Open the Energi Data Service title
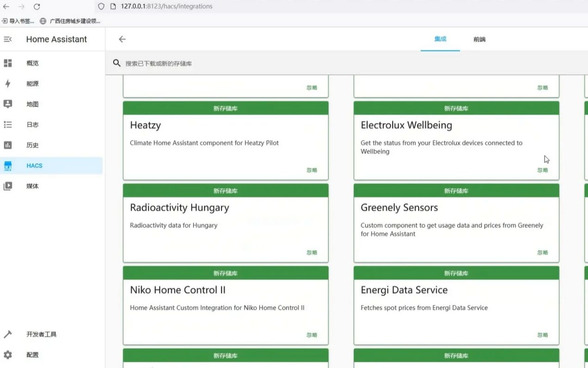The height and width of the screenshot is (368, 588). 404,290
